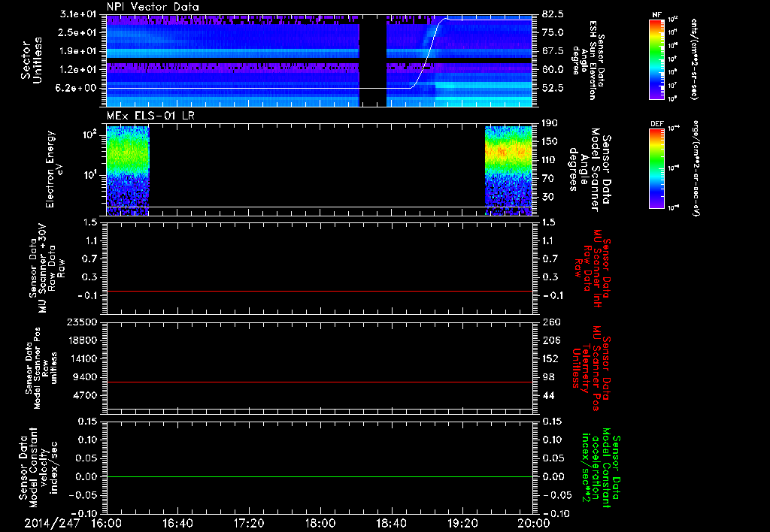Image resolution: width=770 pixels, height=532 pixels.
Task: Click the 'Model Scanner Pos Raw unitless' label
Action: 42,368
